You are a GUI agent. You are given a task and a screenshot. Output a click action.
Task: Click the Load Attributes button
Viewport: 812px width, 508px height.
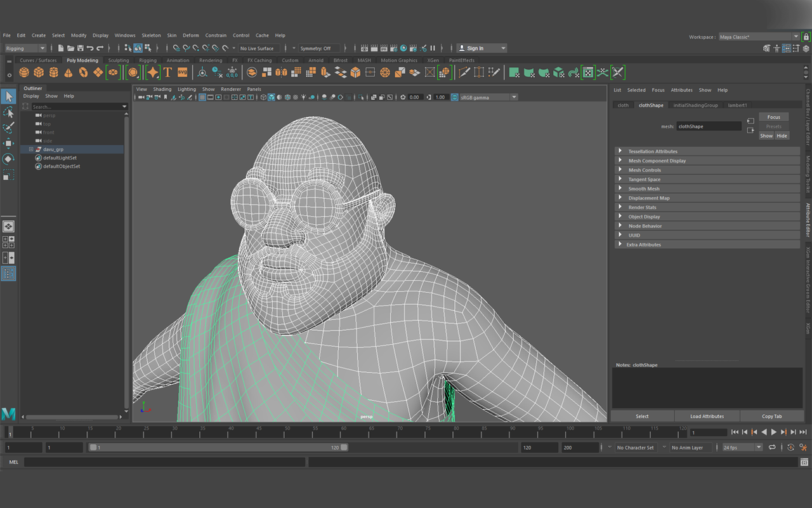[707, 416]
